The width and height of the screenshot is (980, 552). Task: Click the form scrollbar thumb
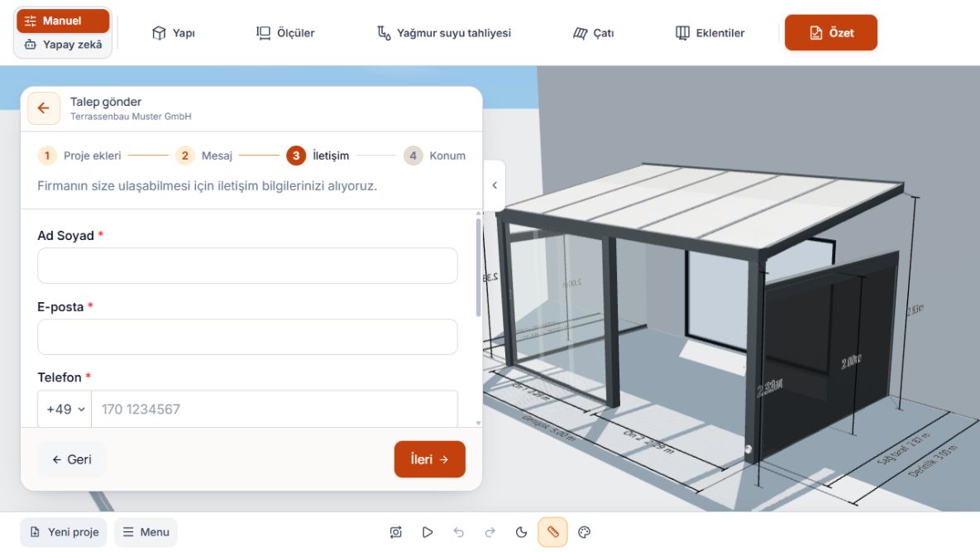click(478, 267)
